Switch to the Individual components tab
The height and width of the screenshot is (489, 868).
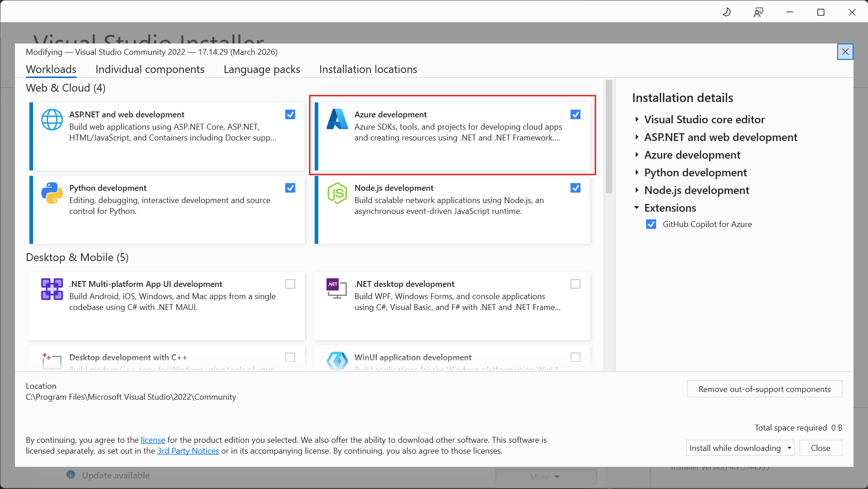[x=150, y=69]
